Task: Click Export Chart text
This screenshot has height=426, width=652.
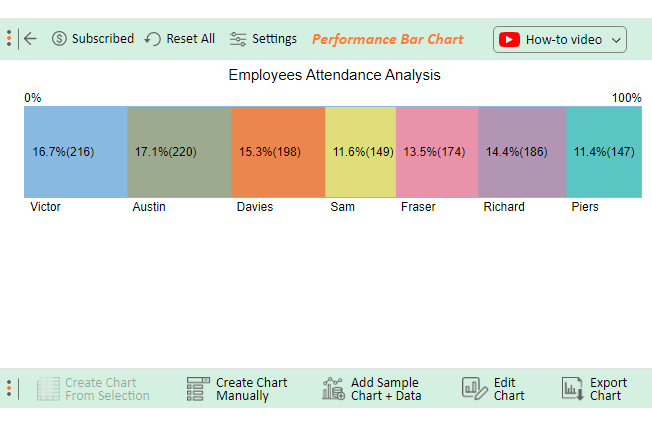Action: [608, 389]
